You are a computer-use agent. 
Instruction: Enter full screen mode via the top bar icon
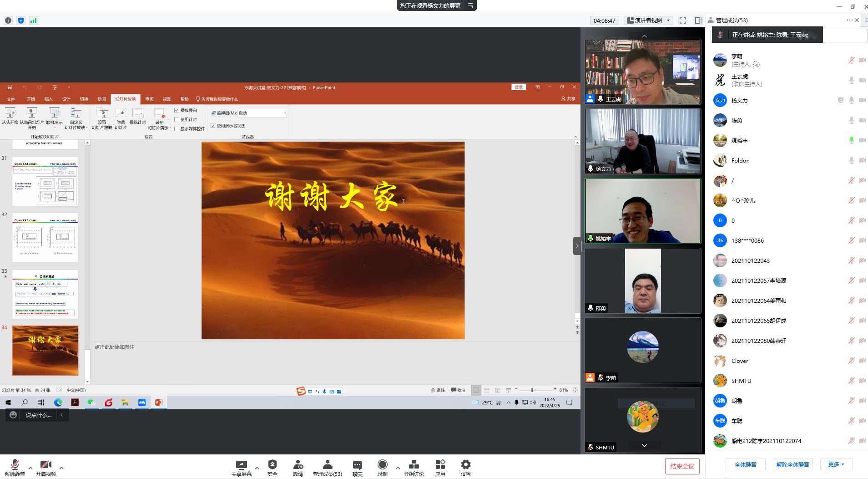(x=682, y=20)
